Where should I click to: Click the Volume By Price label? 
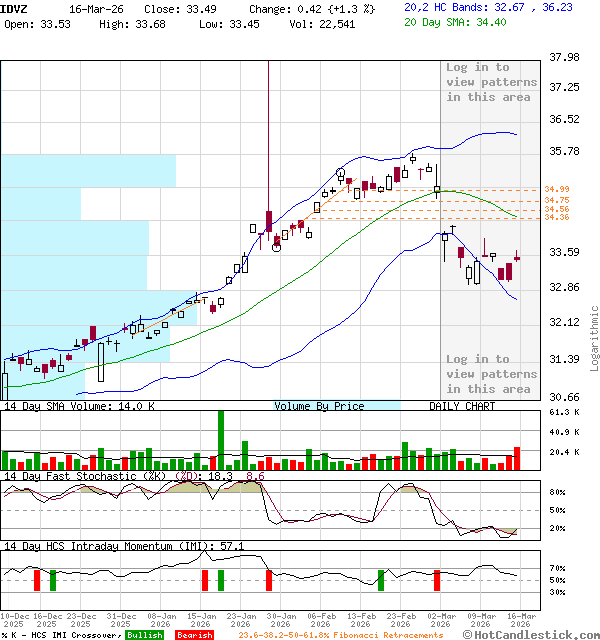pos(320,406)
